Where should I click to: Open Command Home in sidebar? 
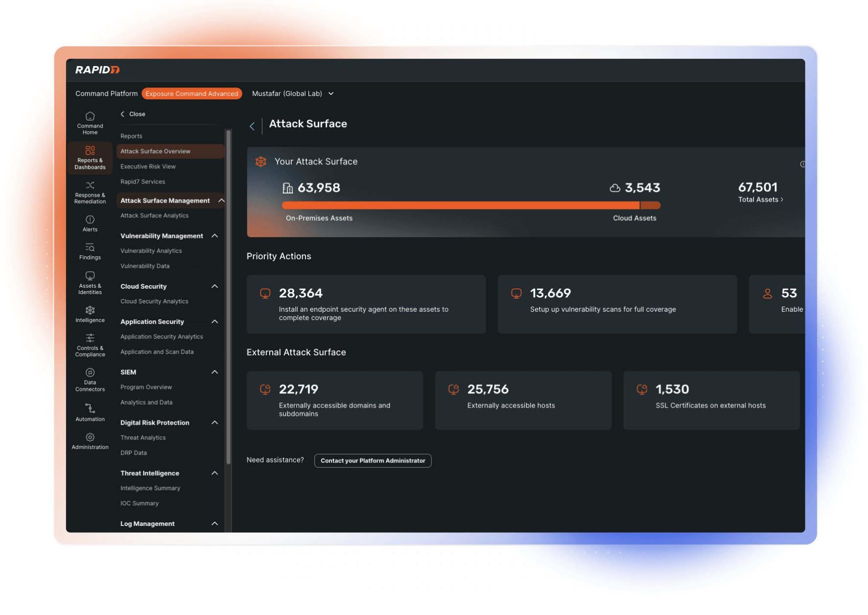(90, 123)
